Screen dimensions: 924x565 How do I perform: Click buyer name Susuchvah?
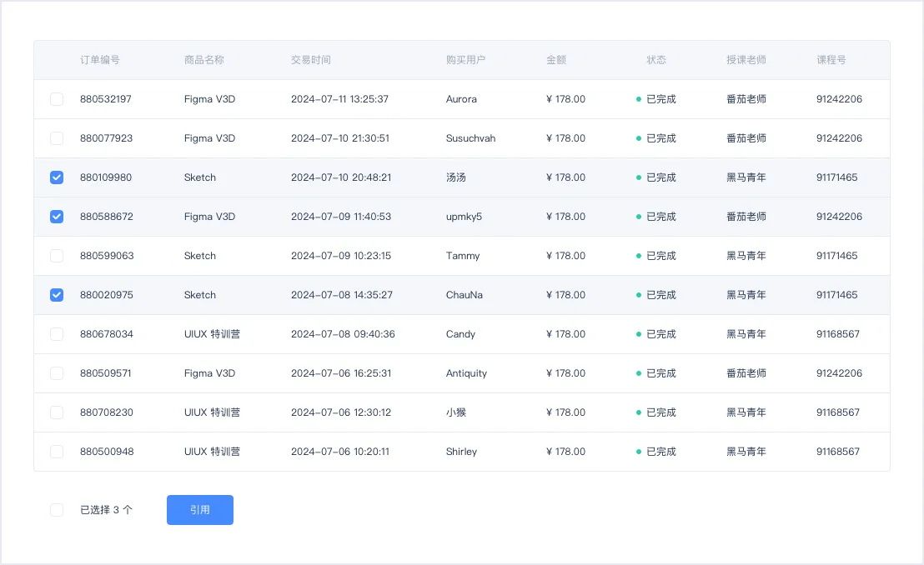pos(470,138)
